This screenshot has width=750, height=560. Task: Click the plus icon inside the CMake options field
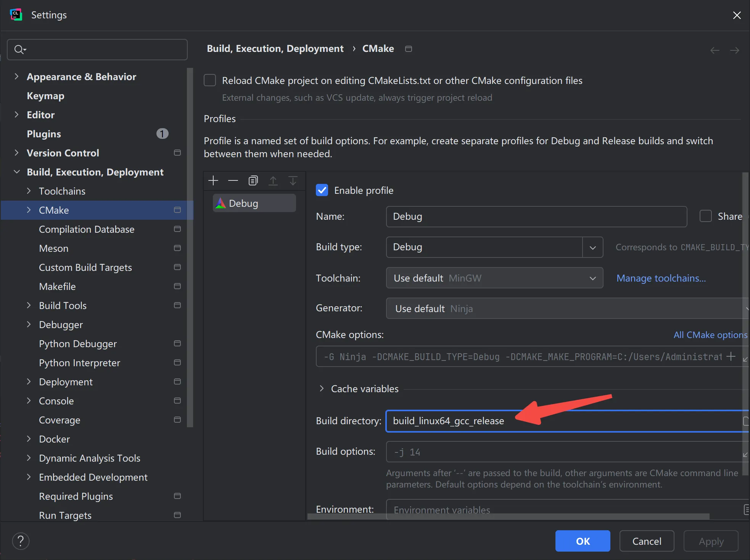click(x=731, y=356)
